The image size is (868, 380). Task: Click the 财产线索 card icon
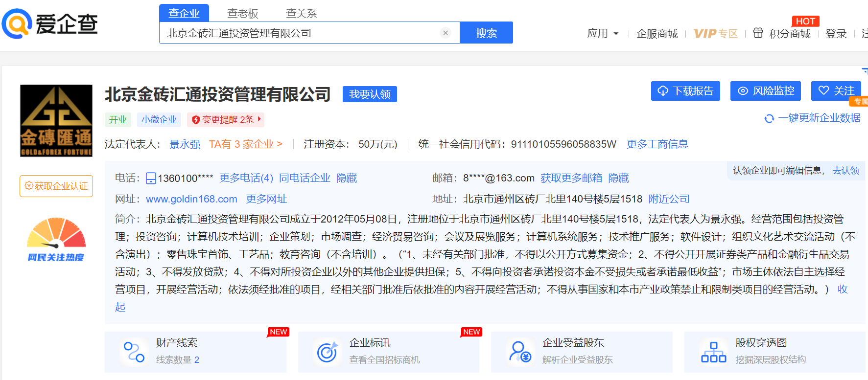point(134,352)
